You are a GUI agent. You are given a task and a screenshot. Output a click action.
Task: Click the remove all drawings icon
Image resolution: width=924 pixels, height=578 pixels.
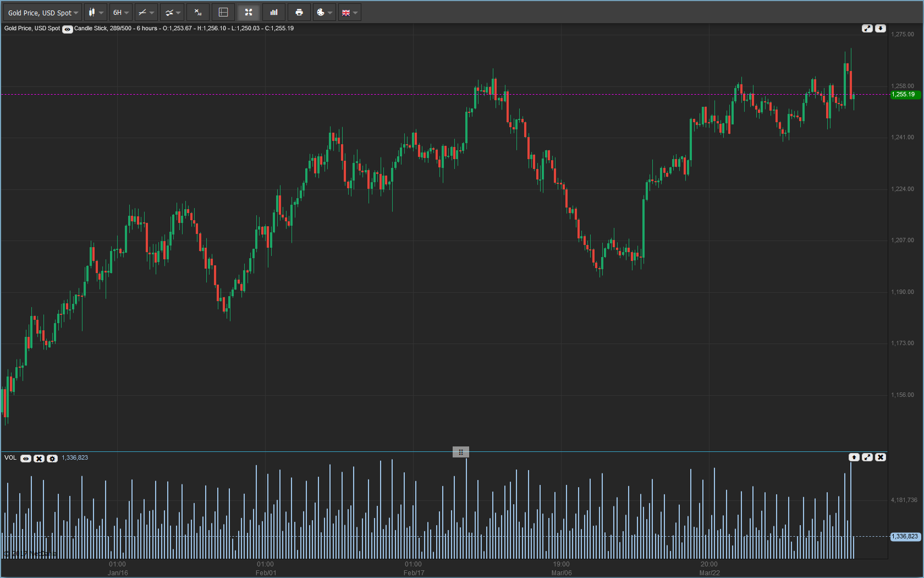[198, 12]
